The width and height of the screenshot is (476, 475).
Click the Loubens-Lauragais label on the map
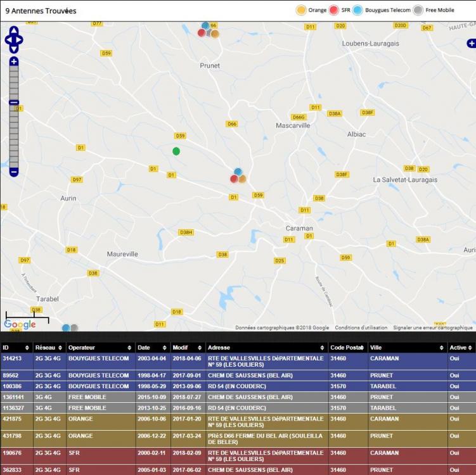point(371,43)
